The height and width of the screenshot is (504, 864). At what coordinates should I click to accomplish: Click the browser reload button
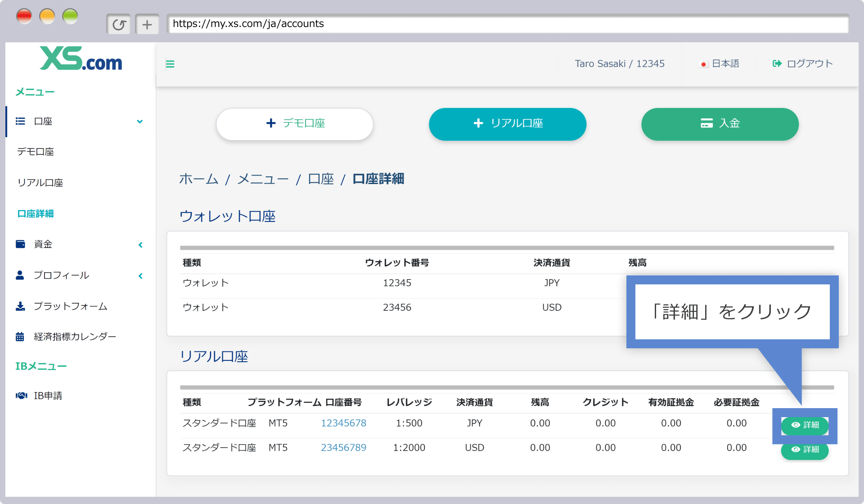(119, 24)
